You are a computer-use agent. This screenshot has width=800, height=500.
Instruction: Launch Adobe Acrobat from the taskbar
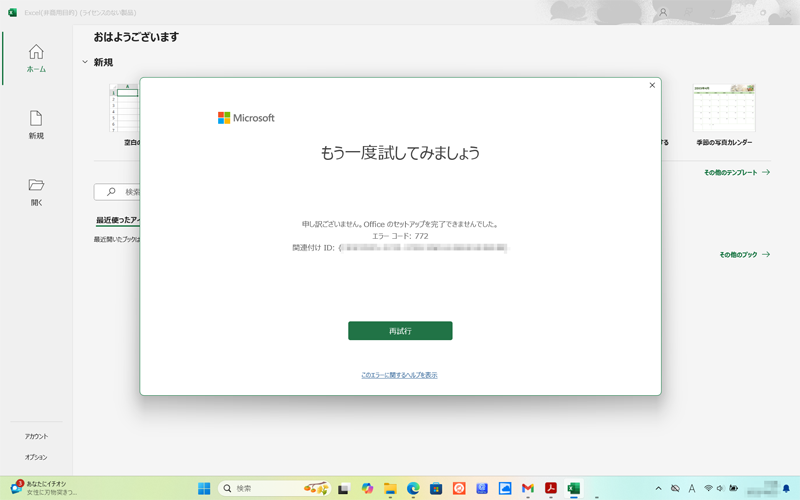(550, 488)
